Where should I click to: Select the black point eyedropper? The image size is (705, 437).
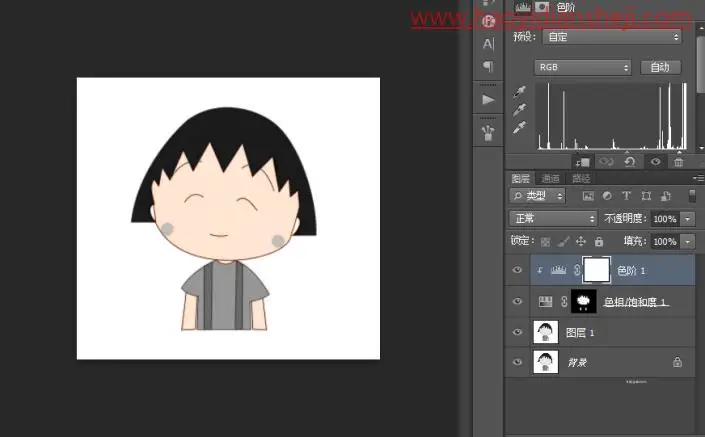(x=520, y=92)
